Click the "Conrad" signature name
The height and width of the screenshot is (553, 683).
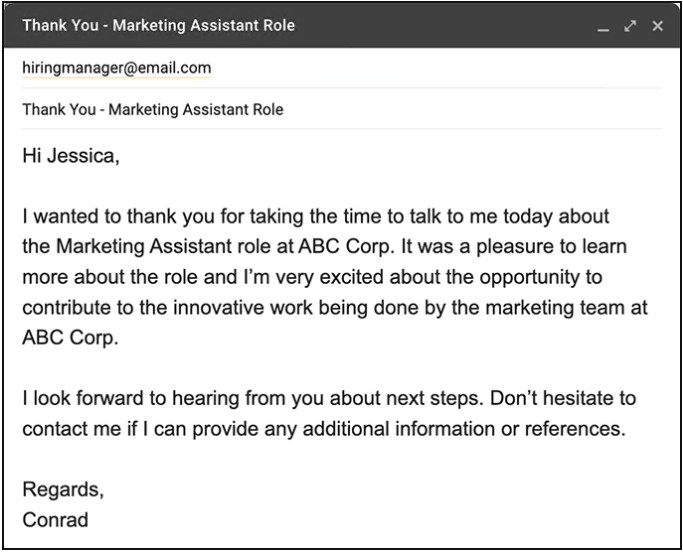[x=58, y=521]
